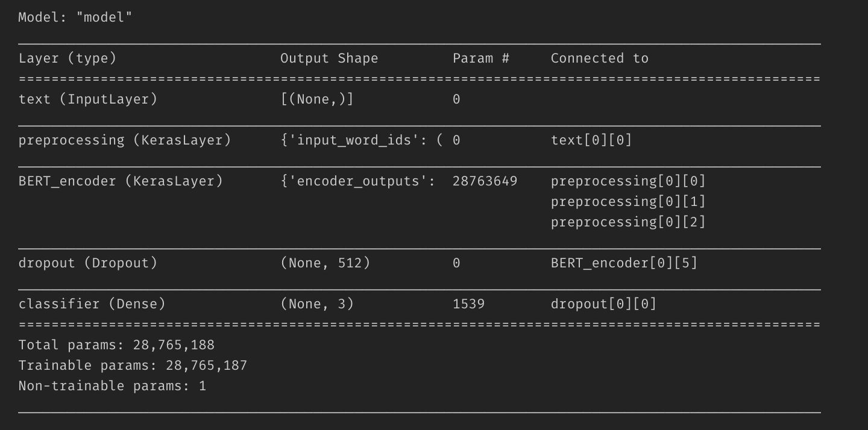868x430 pixels.
Task: Click the "preprocessing[0][2]" connection entry
Action: [x=628, y=222]
